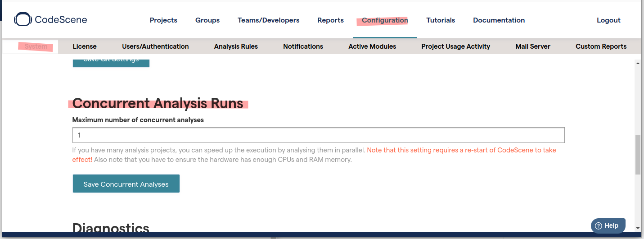
Task: Open the Projects menu
Action: coord(163,20)
